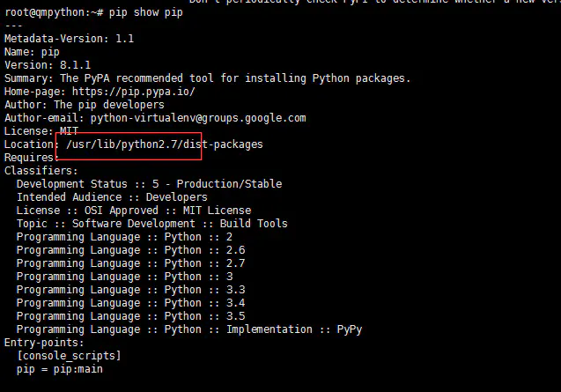
Task: Click the 'Entry-points:' heading
Action: pyautogui.click(x=44, y=343)
